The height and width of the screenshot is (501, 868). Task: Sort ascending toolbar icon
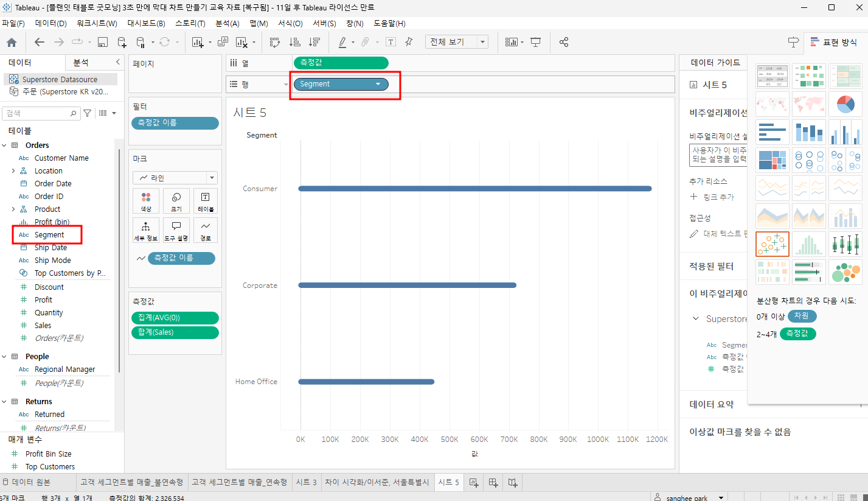(x=295, y=42)
